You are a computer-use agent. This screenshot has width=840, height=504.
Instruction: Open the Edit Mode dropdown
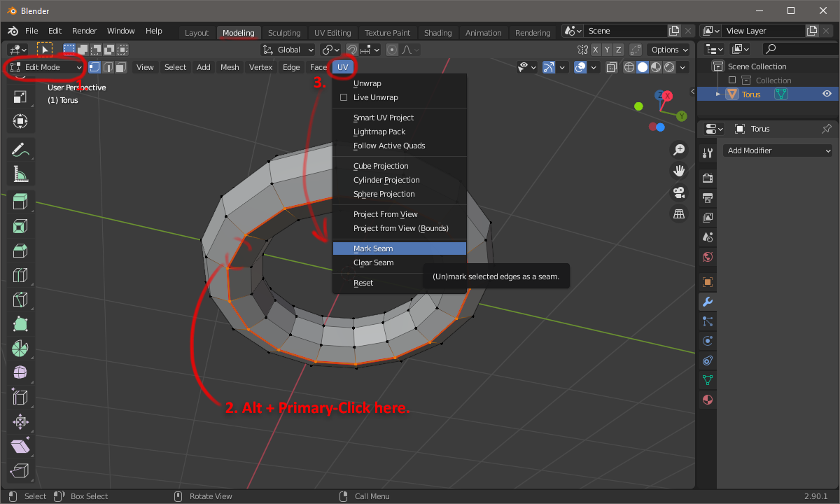(x=46, y=67)
